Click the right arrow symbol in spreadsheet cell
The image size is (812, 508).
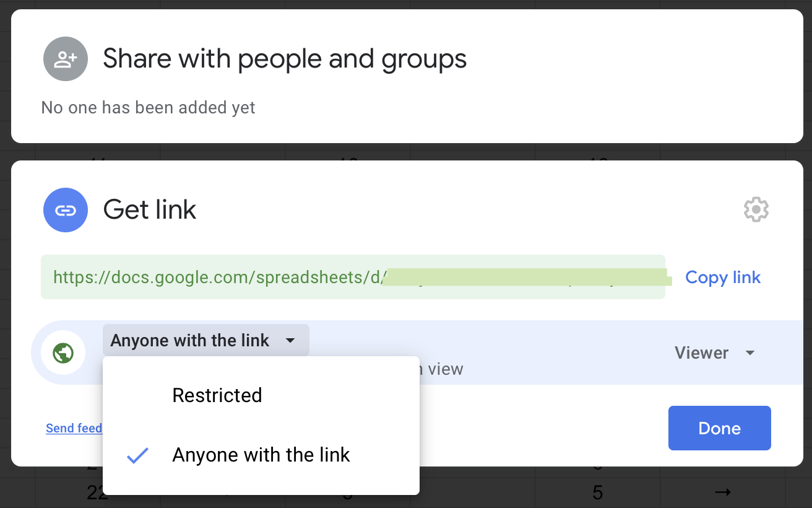tap(723, 493)
